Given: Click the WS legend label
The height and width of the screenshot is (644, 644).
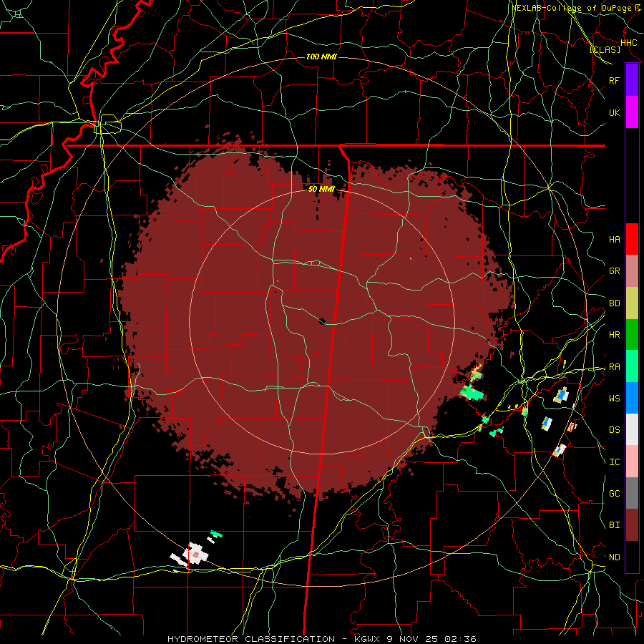Looking at the screenshot, I should click(x=615, y=399).
